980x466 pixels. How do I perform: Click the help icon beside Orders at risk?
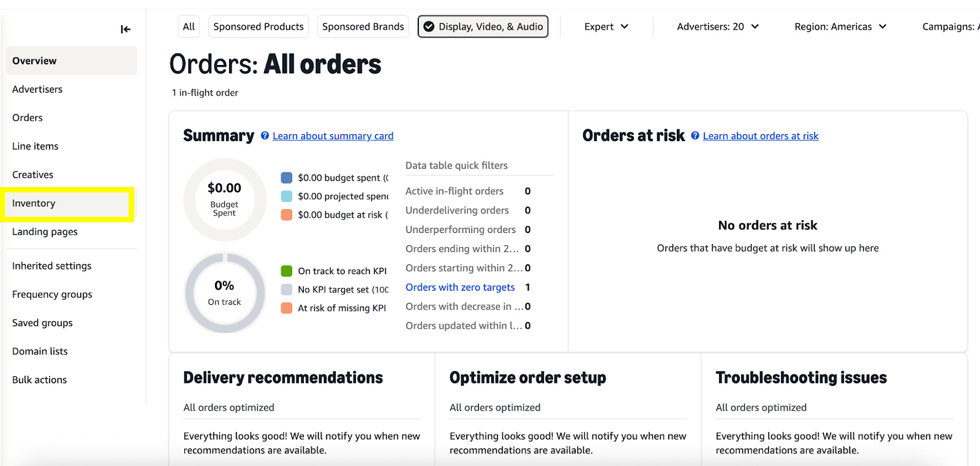click(695, 136)
